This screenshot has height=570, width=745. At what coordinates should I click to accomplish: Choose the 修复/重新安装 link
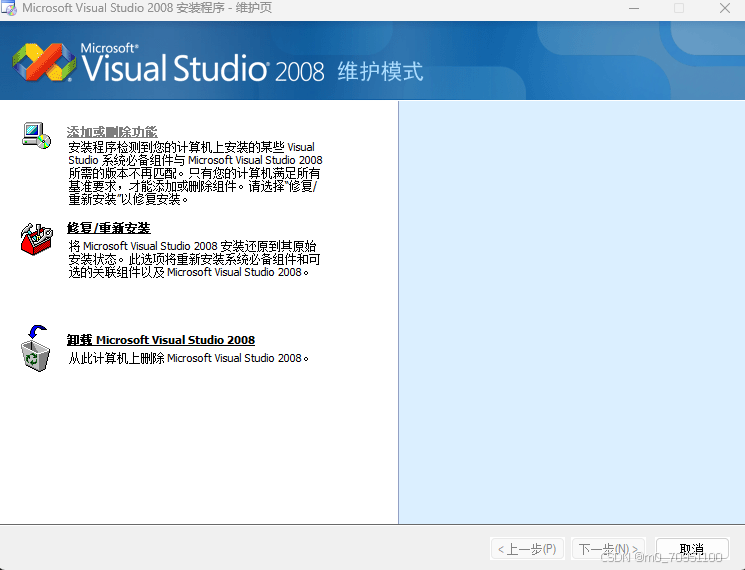108,228
